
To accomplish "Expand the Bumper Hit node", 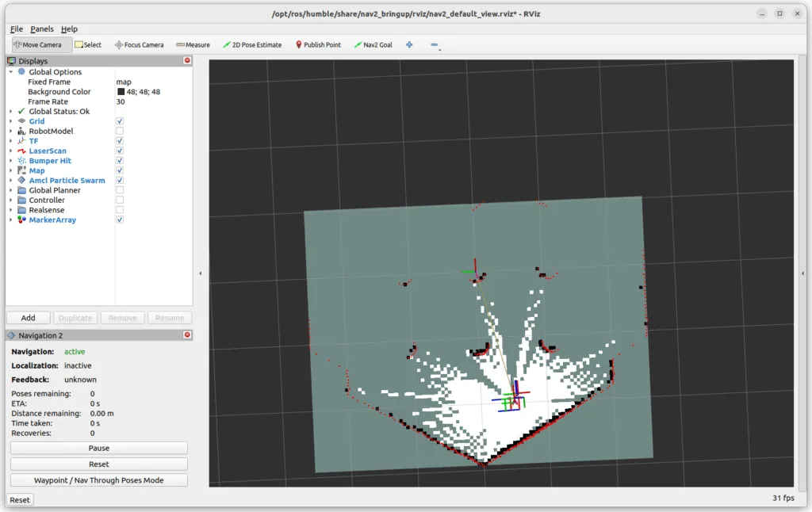I will point(11,160).
